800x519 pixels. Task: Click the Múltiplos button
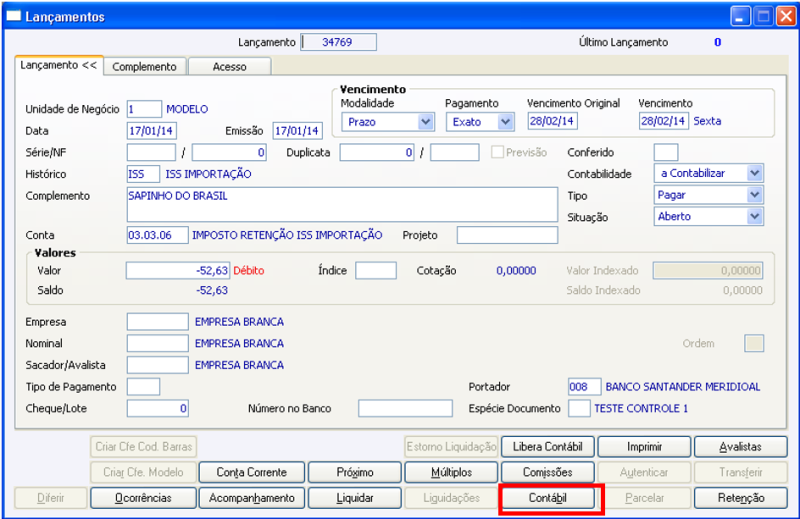[x=452, y=472]
